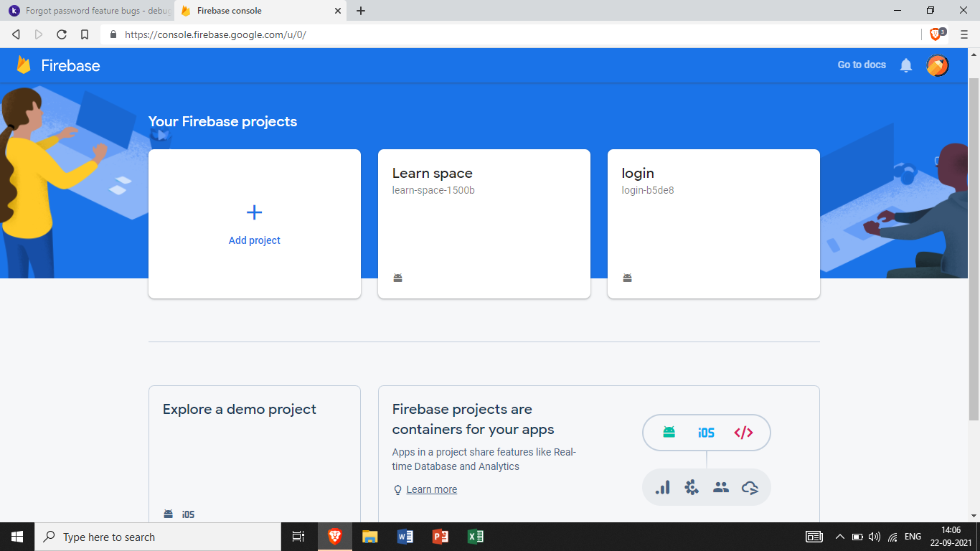Bookmark this page
The width and height of the screenshot is (980, 551).
pos(85,34)
